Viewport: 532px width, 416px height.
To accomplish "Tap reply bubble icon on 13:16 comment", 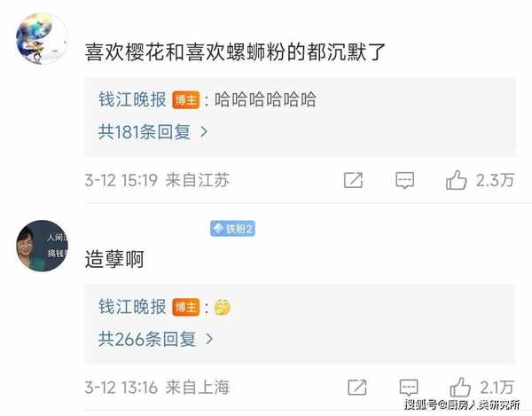I will click(409, 387).
